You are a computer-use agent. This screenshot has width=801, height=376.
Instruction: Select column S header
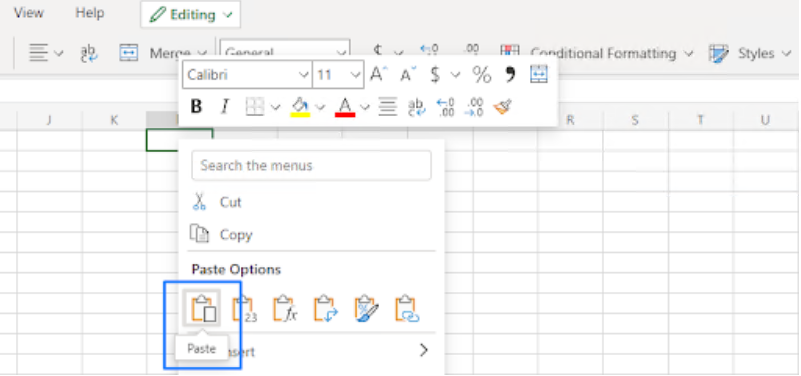(635, 120)
